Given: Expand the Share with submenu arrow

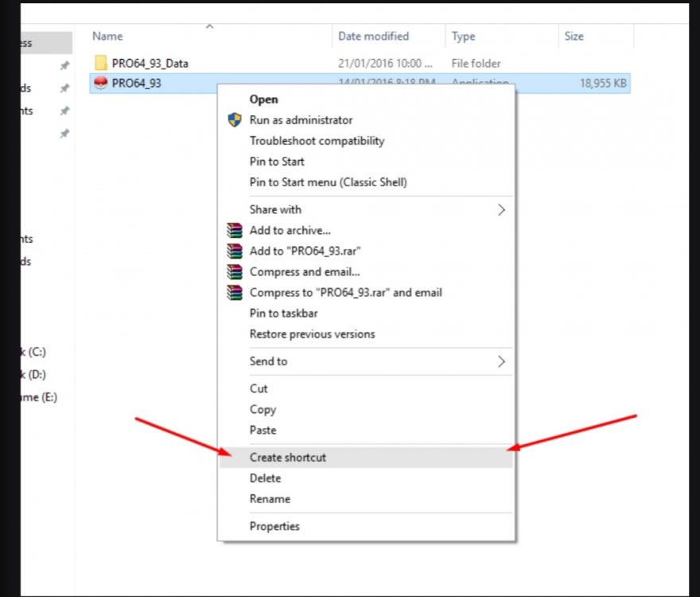Looking at the screenshot, I should pyautogui.click(x=501, y=209).
